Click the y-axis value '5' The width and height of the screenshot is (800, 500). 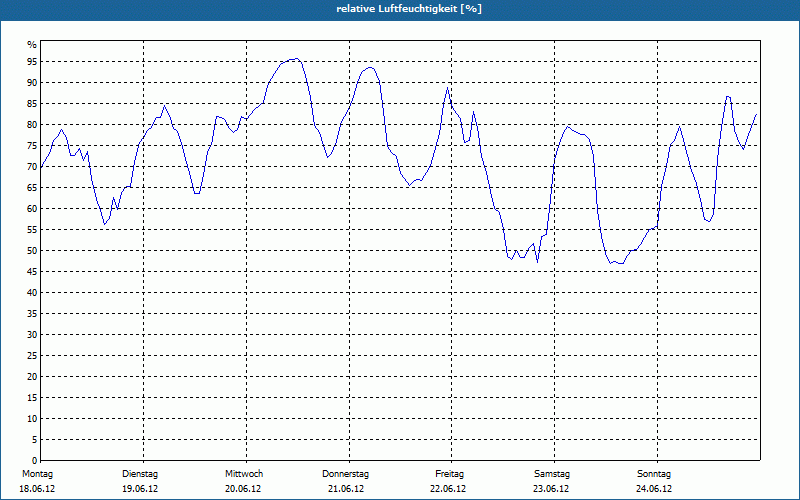coord(34,440)
